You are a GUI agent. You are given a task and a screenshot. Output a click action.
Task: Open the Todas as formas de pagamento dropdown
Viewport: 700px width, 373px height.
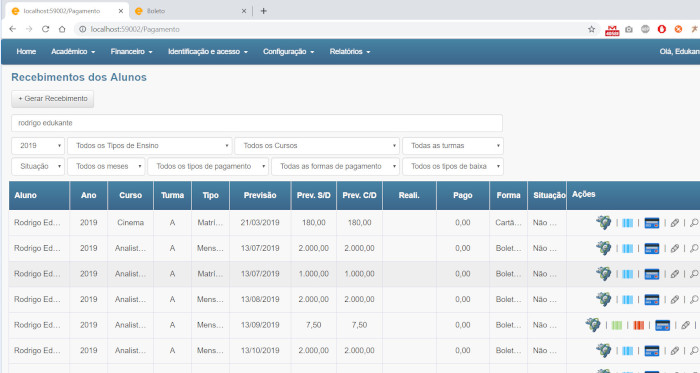pyautogui.click(x=335, y=166)
